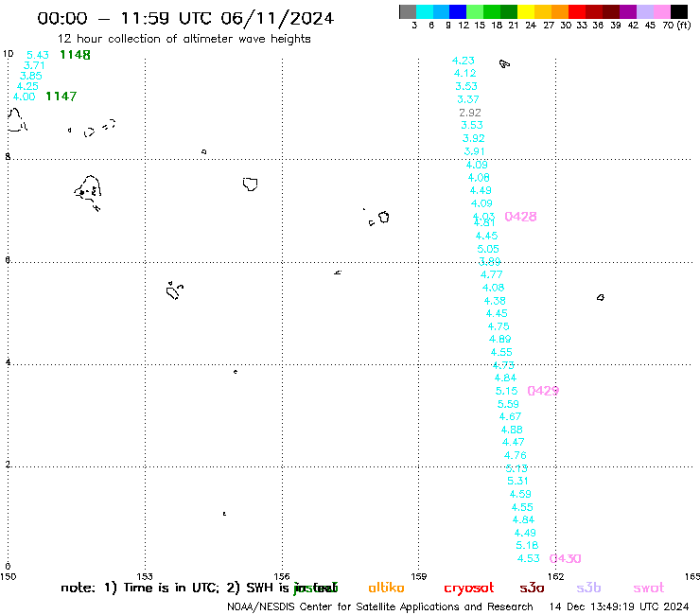This screenshot has width=700, height=615.
Task: Click the purple swatch in the color scale
Action: tap(628, 11)
